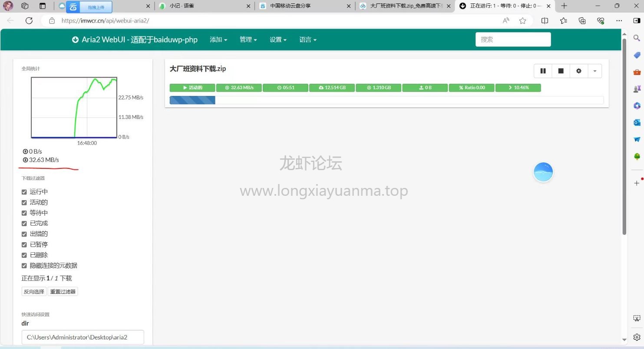Close the 小记 · 语雀 tab
Screen dimensions: 644x349
(248, 6)
